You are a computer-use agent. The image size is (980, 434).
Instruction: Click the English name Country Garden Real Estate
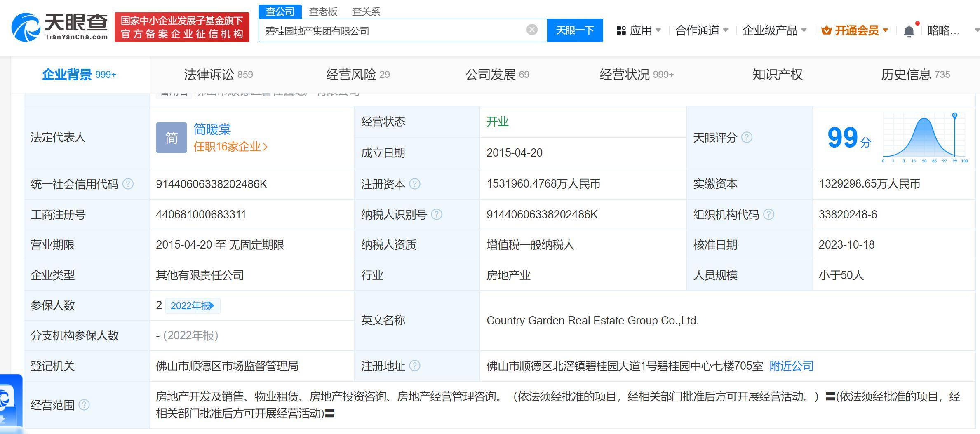tap(593, 321)
